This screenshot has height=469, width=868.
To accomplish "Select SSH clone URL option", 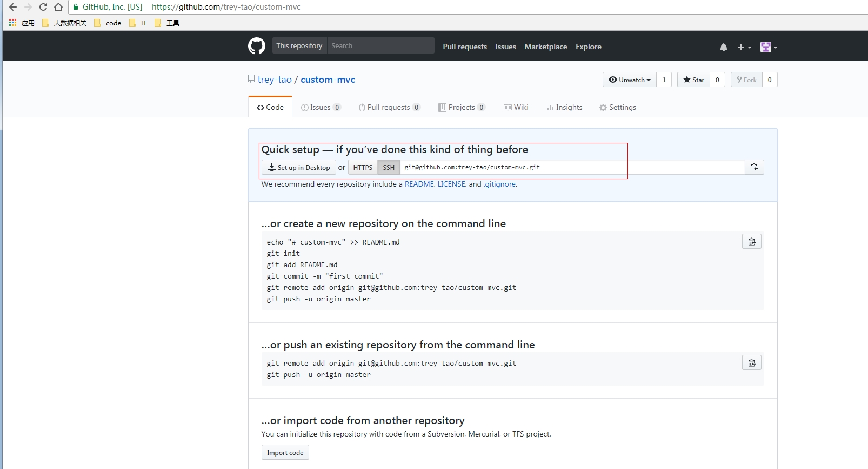I will point(389,167).
